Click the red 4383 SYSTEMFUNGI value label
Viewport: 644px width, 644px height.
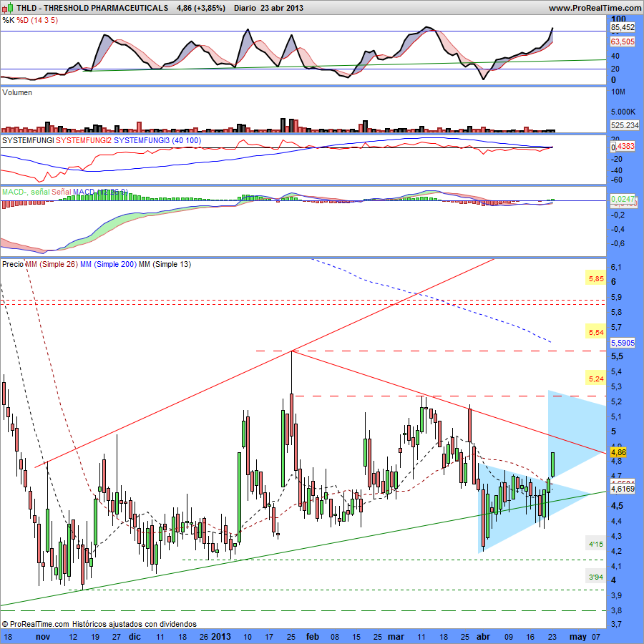tap(625, 146)
